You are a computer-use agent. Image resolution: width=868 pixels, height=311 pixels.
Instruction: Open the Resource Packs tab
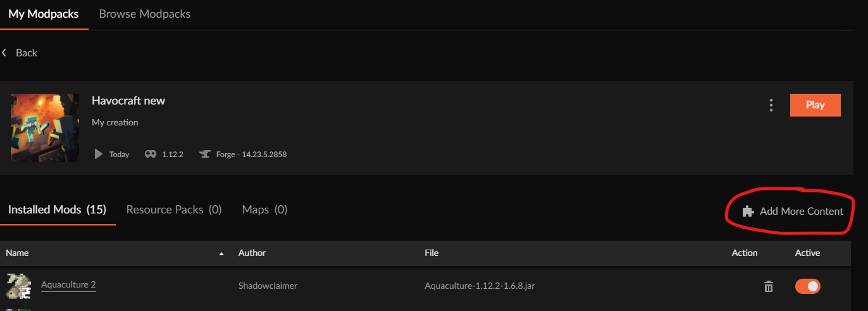pyautogui.click(x=174, y=210)
